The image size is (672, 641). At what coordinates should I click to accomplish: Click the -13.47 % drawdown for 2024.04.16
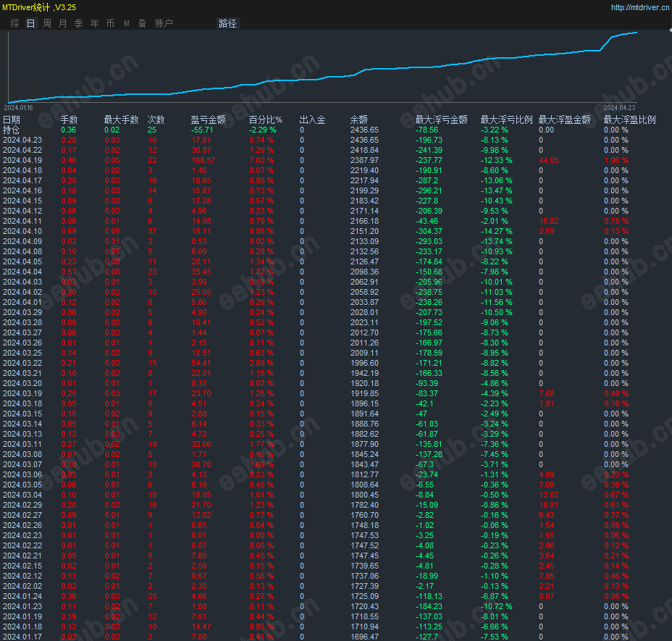click(496, 190)
